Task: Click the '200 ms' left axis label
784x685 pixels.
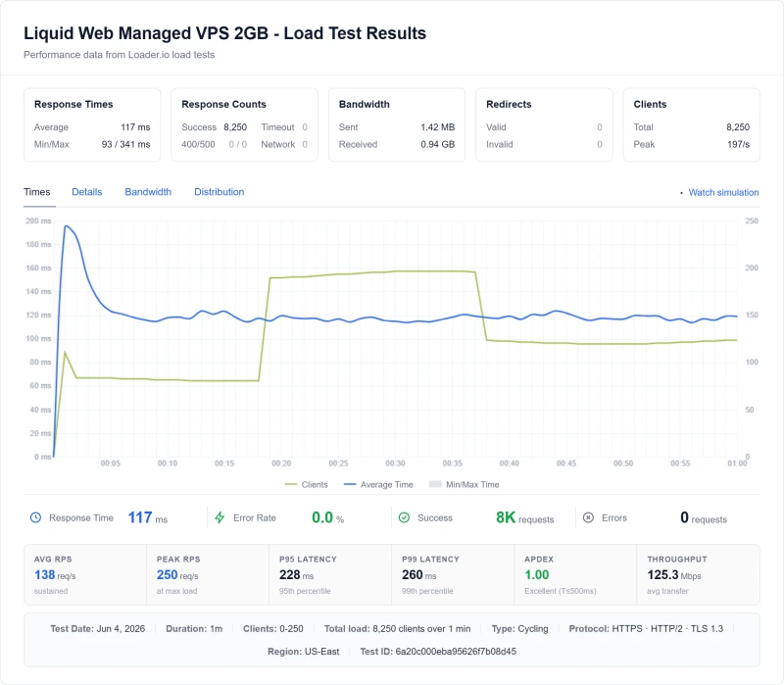Action: (38, 220)
